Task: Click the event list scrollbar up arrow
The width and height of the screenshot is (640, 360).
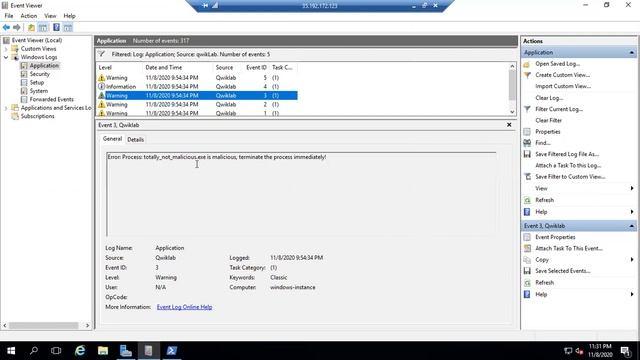Action: (512, 66)
